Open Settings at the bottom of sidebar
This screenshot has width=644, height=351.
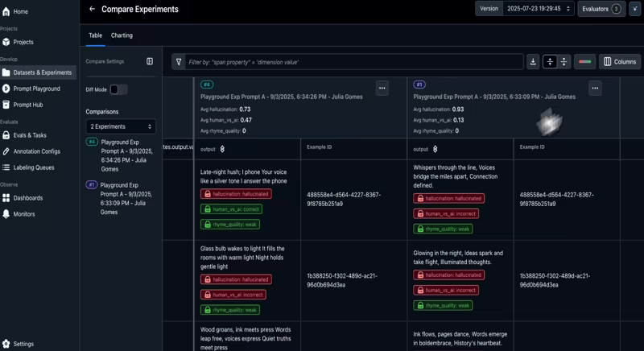pos(18,344)
